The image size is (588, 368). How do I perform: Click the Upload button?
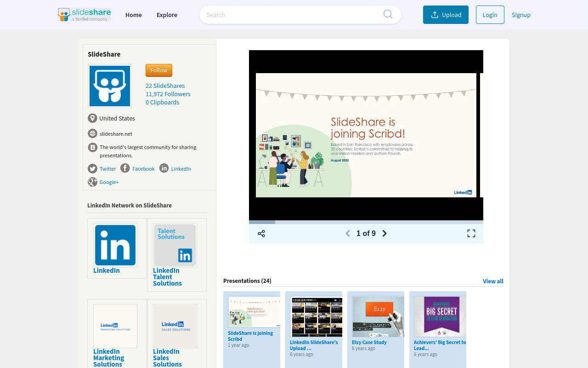pyautogui.click(x=446, y=15)
